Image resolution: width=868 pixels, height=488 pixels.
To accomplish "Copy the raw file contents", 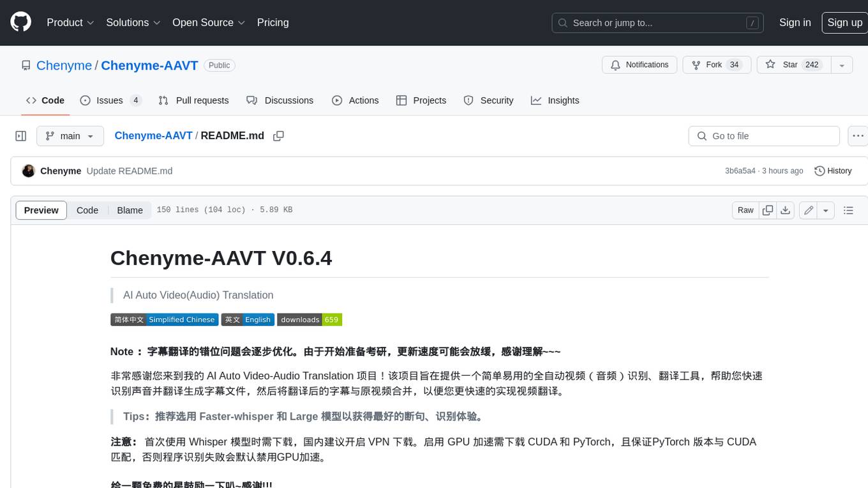I will click(x=768, y=210).
